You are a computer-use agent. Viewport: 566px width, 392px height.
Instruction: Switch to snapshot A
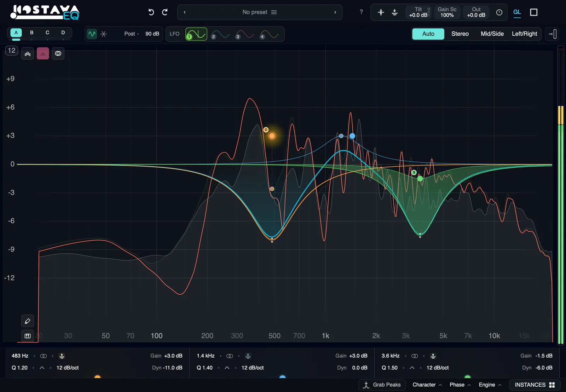pos(16,33)
